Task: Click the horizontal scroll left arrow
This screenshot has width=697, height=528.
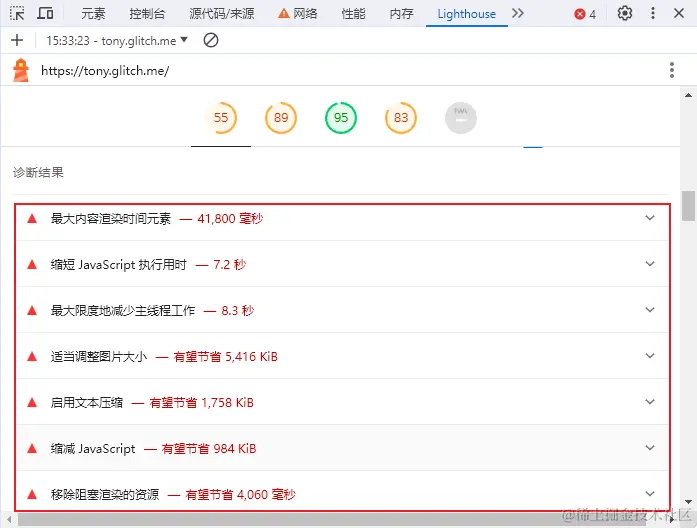Action: click(x=9, y=520)
